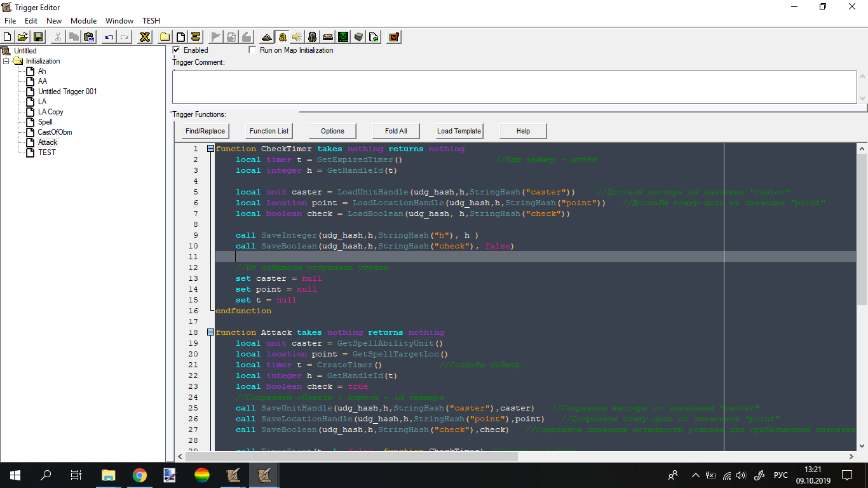Open the Variables yellow X toolbar icon

point(145,37)
